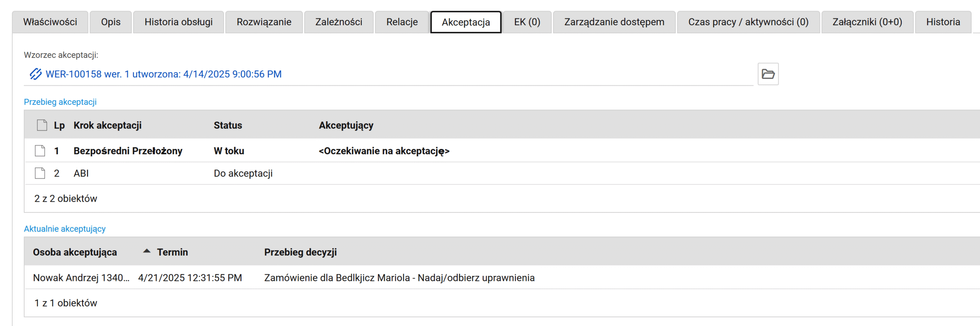Click the document icon in table header
Viewport: 980px width, 326px height.
42,125
